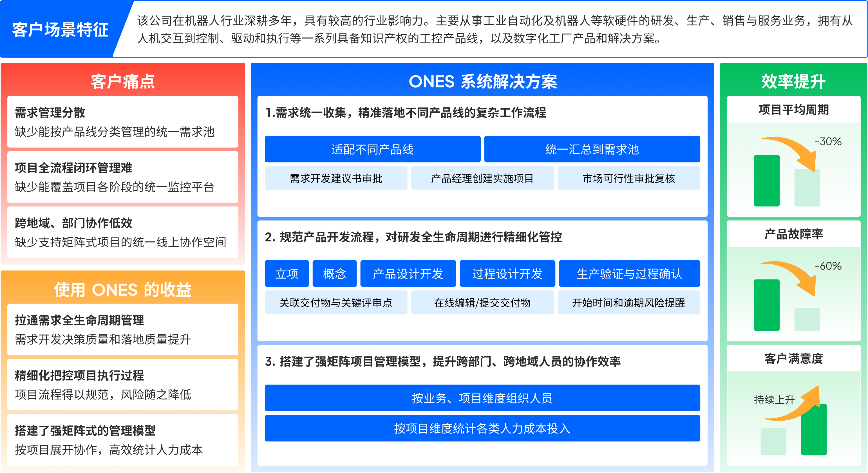Click the heading 2. 规范产品开发流程
The image size is (868, 473).
(x=413, y=237)
